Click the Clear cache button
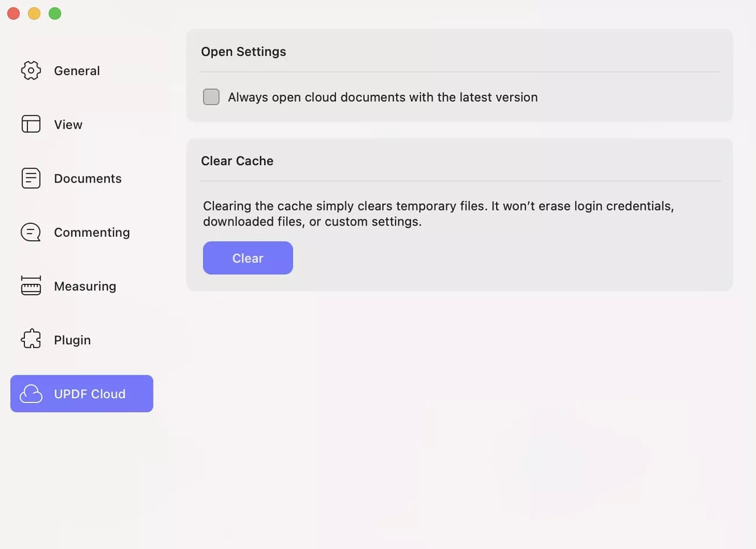Viewport: 756px width, 549px height. click(248, 258)
